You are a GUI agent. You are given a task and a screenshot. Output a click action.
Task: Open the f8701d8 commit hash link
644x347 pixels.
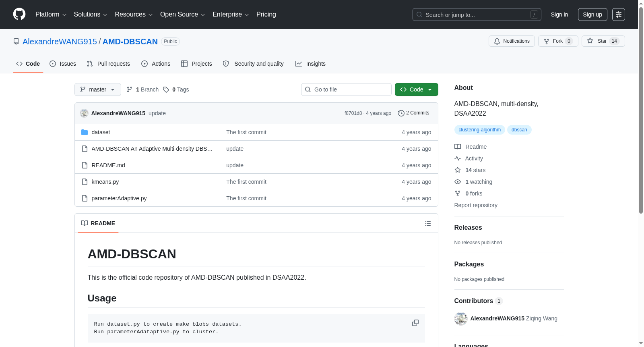click(353, 113)
